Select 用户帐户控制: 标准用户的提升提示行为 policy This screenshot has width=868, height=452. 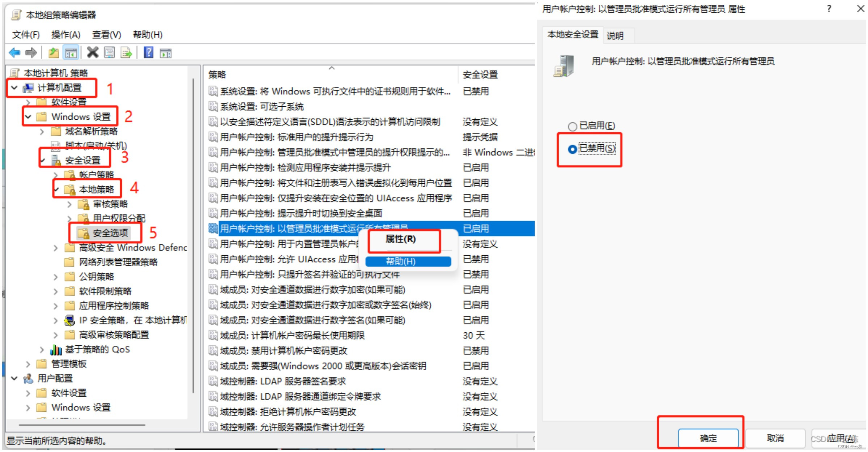(x=297, y=137)
